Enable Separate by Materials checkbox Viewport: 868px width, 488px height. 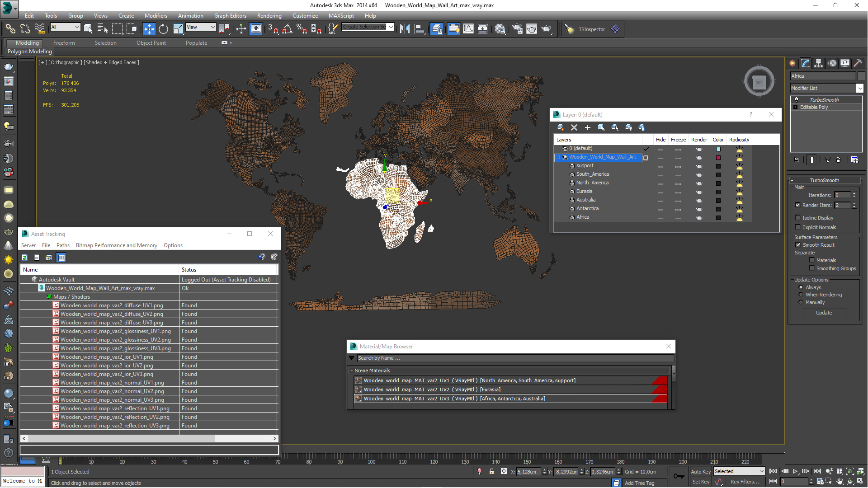tap(812, 260)
